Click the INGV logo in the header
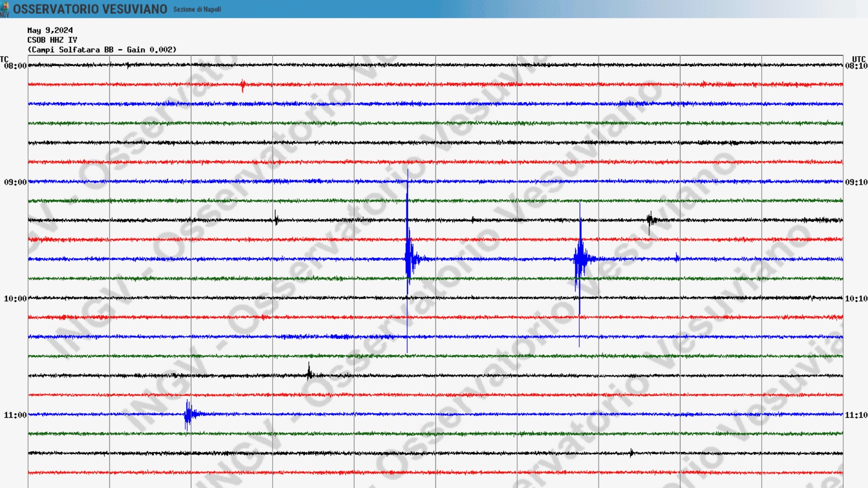868x488 pixels. (x=5, y=9)
